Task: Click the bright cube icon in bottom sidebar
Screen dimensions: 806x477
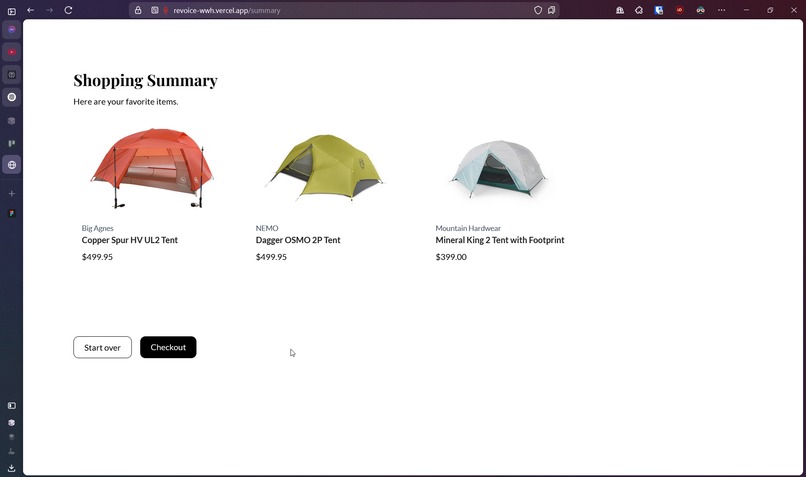Action: 12,423
